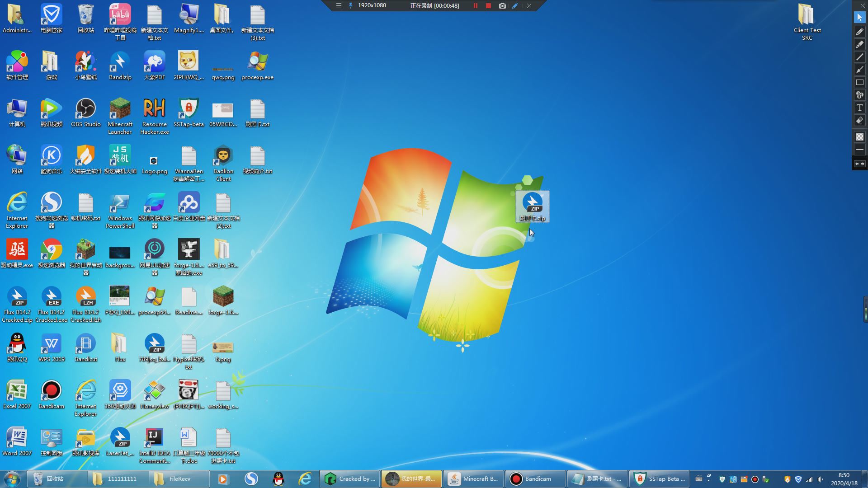Select the 刷黑卡.zip file on desktop
Viewport: 868px width, 488px height.
[x=533, y=206]
